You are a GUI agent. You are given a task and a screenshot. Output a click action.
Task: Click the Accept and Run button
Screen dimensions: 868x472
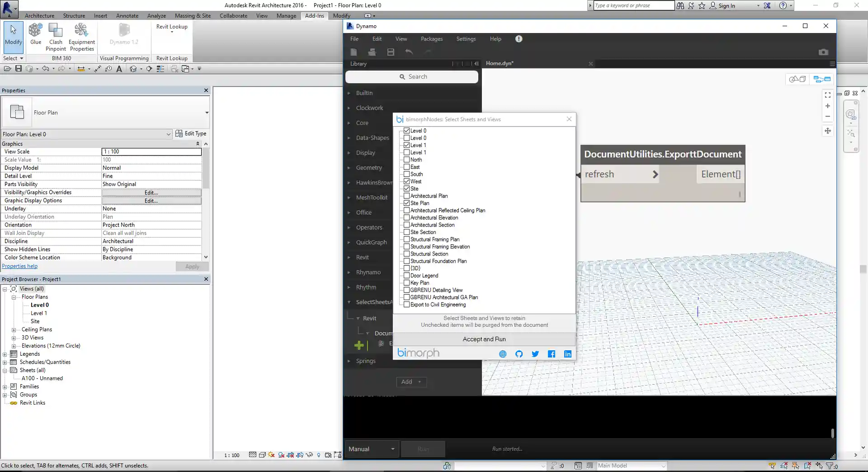point(484,339)
